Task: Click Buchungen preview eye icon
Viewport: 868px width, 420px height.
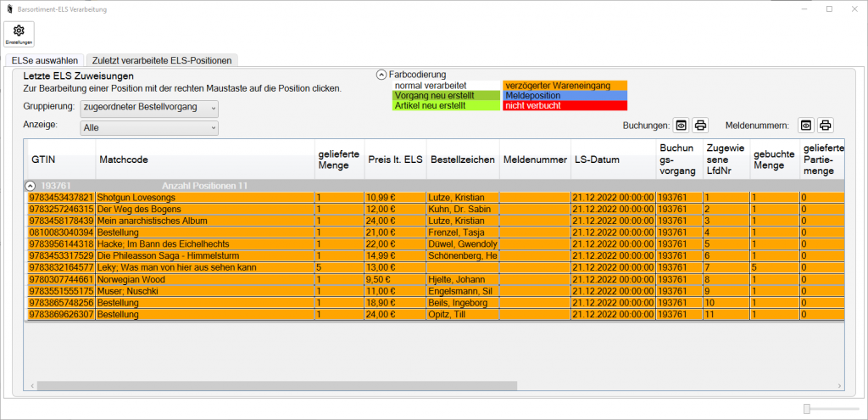Action: [x=681, y=125]
